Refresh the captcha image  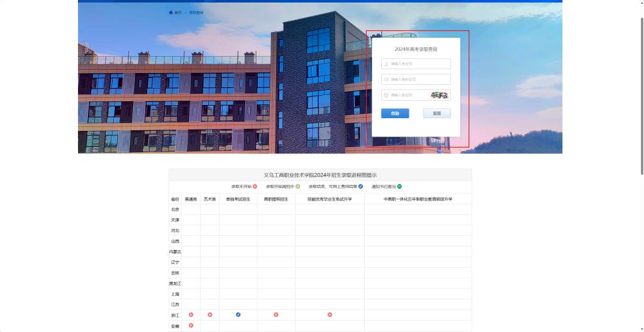click(x=439, y=95)
